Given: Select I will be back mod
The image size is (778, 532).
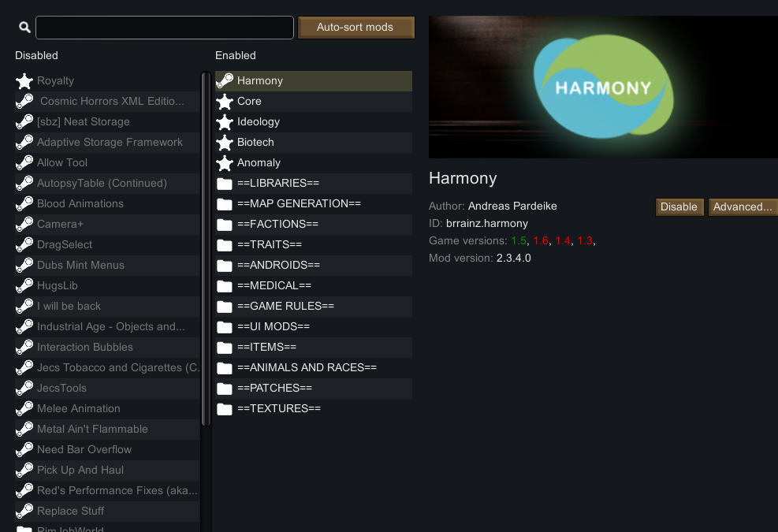Looking at the screenshot, I should coord(107,307).
